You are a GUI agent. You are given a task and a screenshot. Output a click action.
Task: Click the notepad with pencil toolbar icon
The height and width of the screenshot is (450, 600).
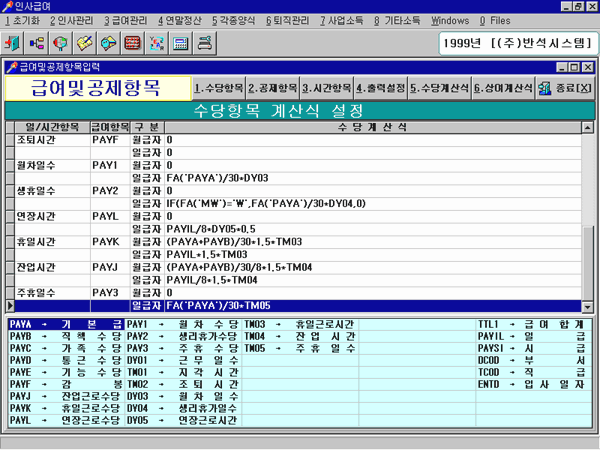(x=86, y=43)
